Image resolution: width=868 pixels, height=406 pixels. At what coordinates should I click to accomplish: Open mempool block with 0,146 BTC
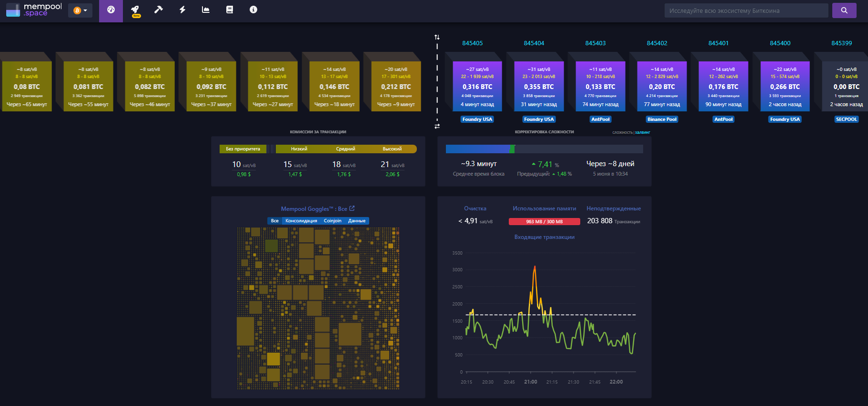[x=334, y=86]
